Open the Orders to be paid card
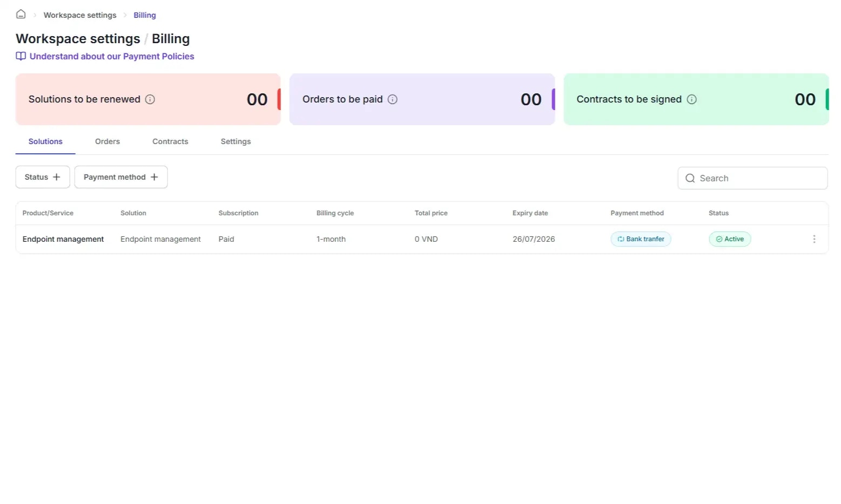This screenshot has height=504, width=841. 422,99
